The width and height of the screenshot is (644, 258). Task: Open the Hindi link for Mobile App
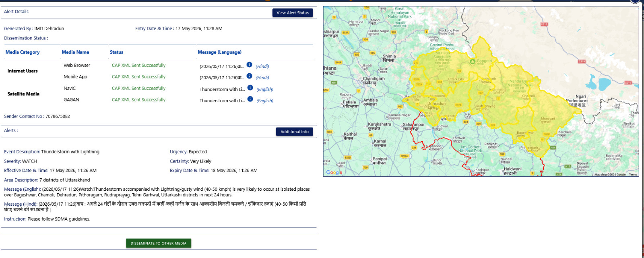[262, 78]
